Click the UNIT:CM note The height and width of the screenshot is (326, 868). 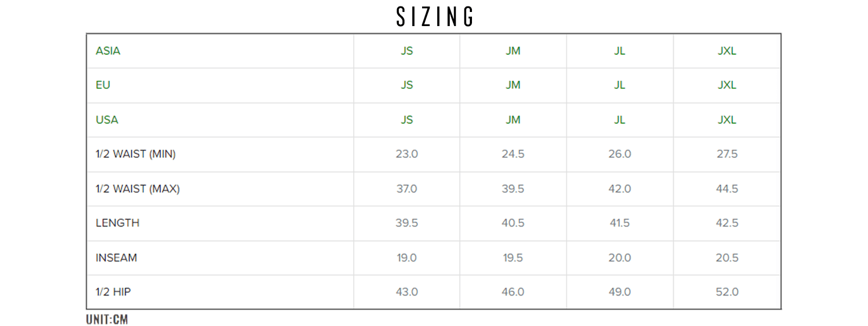point(107,319)
